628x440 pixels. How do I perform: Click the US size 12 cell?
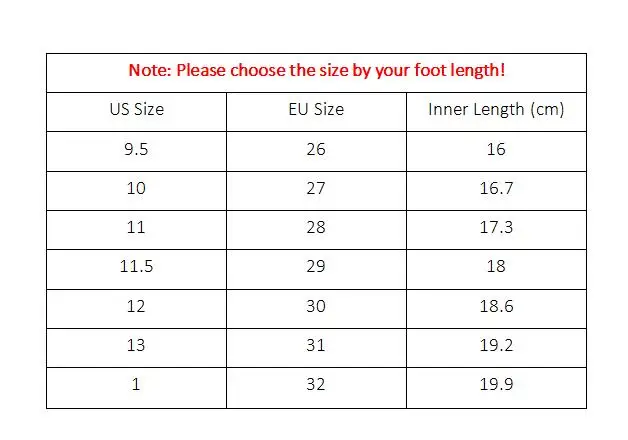136,306
